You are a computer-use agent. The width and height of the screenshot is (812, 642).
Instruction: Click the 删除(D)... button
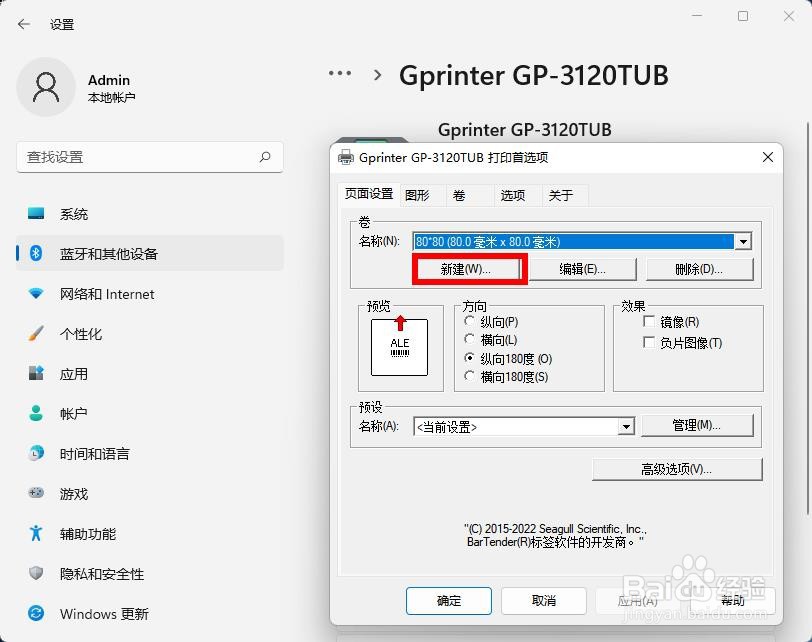coord(699,269)
